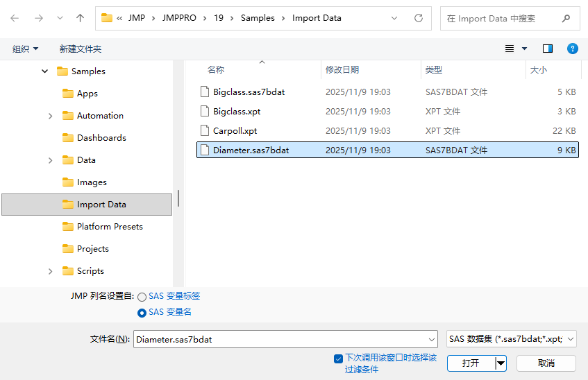Click JMPPRO in the address path
The height and width of the screenshot is (380, 588).
(179, 18)
